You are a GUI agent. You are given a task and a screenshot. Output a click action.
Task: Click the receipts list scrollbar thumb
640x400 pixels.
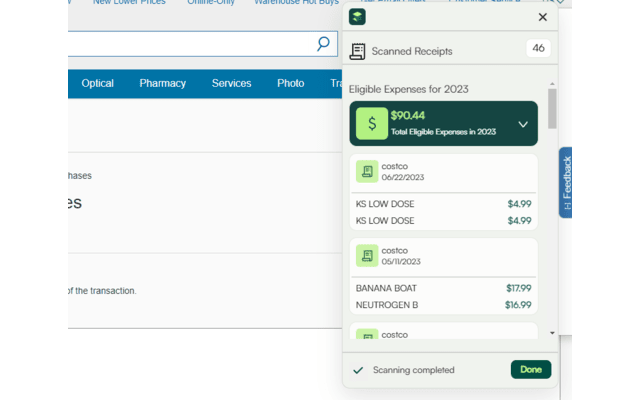coord(552,109)
